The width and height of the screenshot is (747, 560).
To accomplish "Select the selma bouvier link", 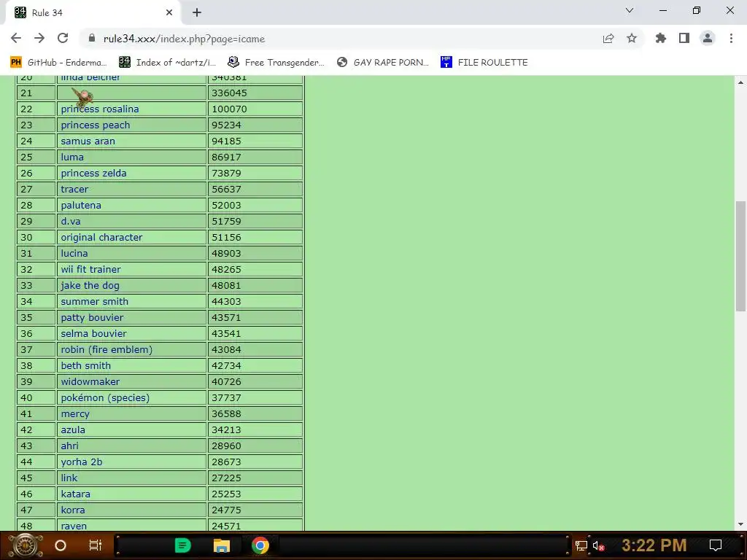I will pos(93,333).
